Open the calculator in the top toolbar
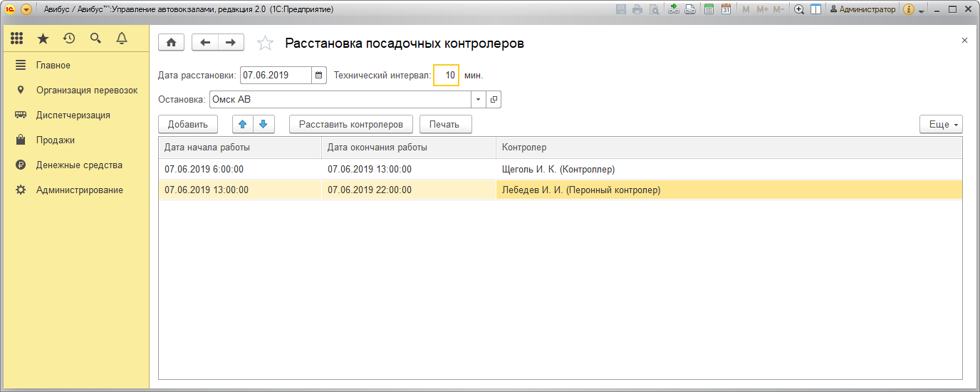Screen dimensions: 980x392 tap(709, 9)
